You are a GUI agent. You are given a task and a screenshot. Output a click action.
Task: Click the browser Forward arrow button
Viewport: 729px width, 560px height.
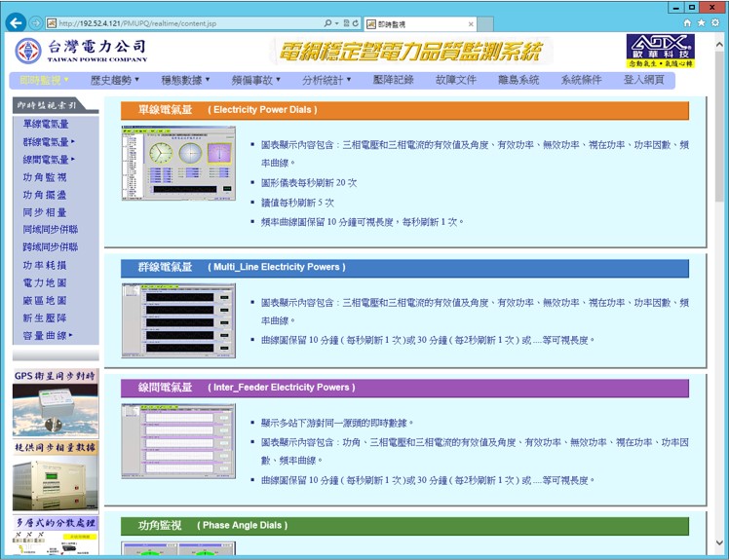(x=35, y=22)
